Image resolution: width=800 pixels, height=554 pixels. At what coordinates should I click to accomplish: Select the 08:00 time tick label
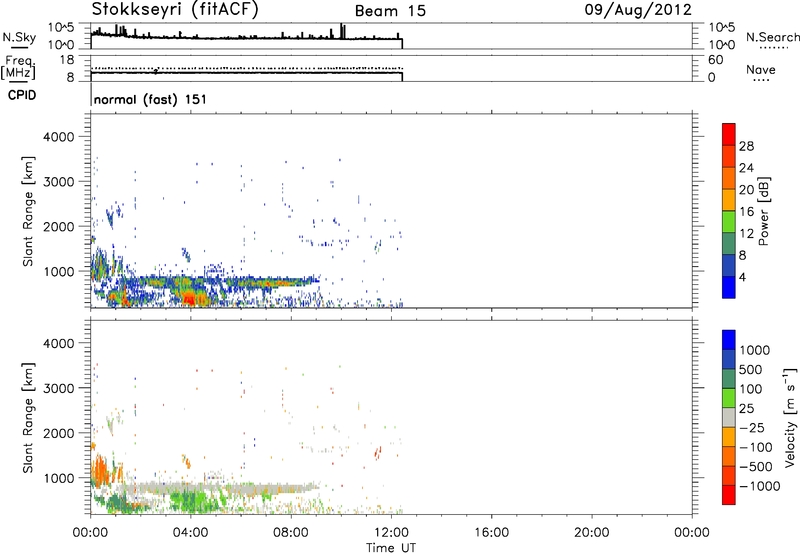click(291, 533)
